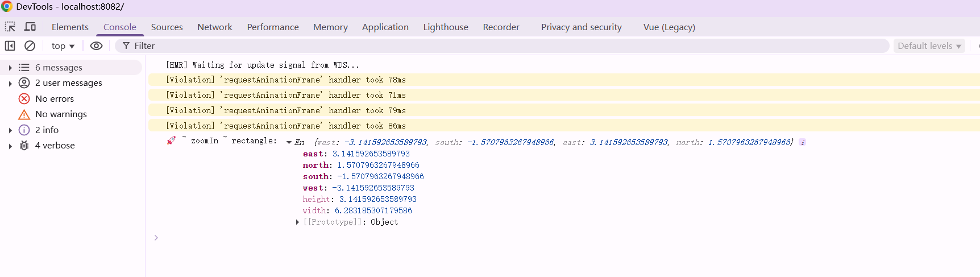The width and height of the screenshot is (980, 277).
Task: Expand the 6 messages group
Action: [10, 68]
